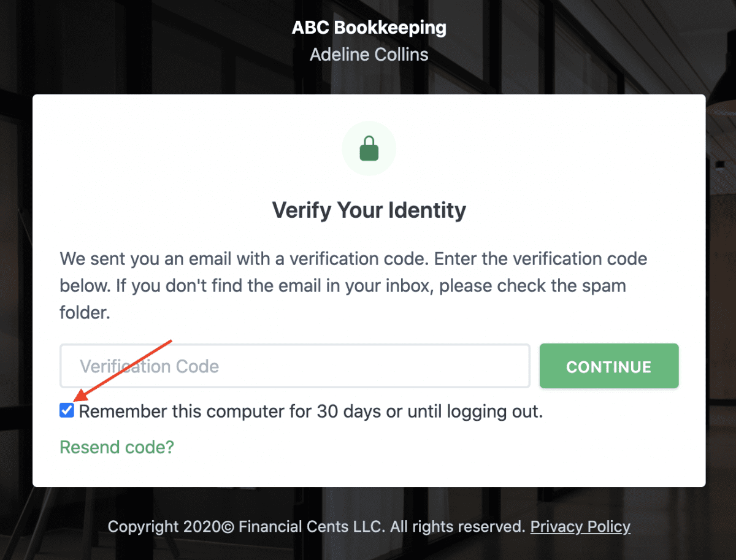Click the Adeline Collins name text
736x560 pixels.
369,55
